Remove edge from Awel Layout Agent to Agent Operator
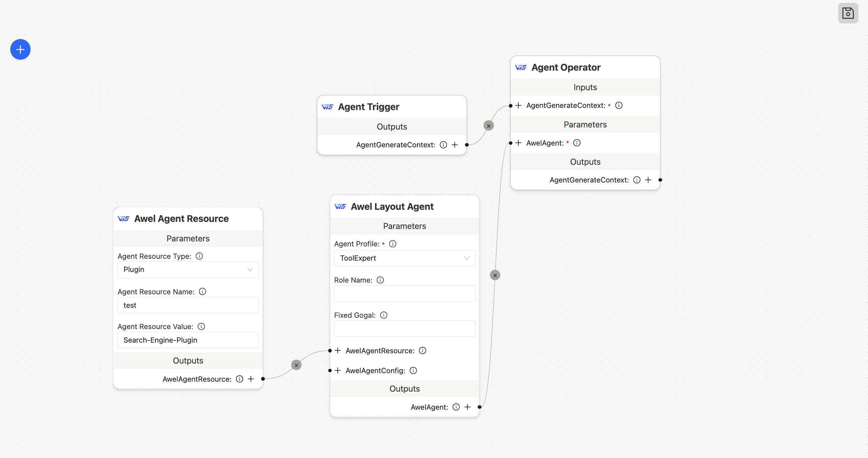The height and width of the screenshot is (458, 868). coord(495,275)
